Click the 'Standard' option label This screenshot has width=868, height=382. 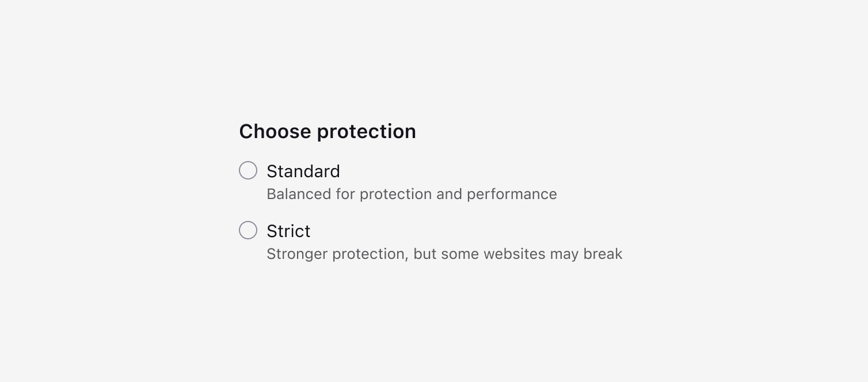click(303, 171)
